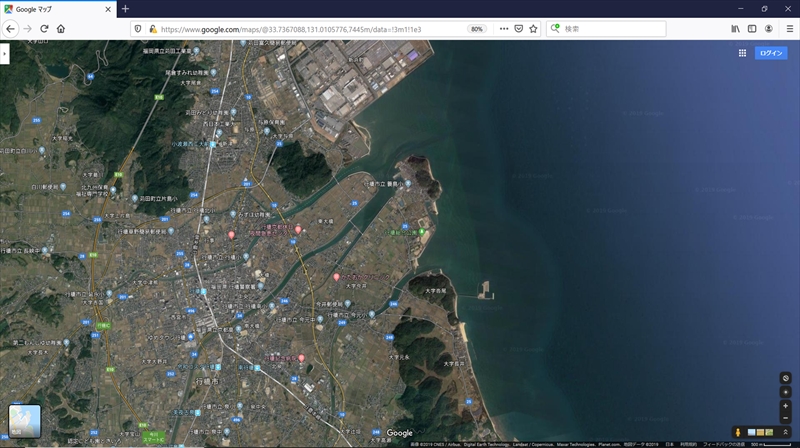Open the page actions three-dot menu
The height and width of the screenshot is (448, 800).
click(504, 29)
